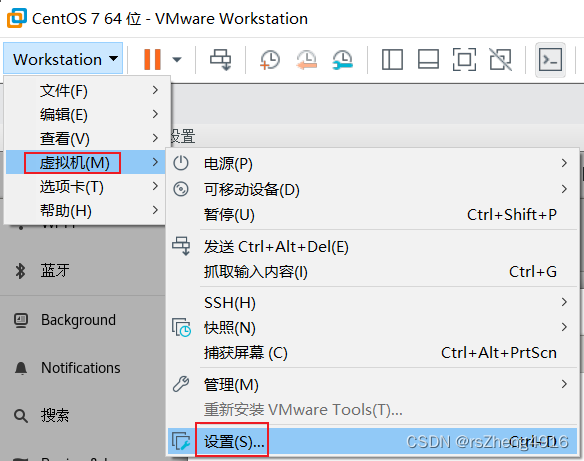
Task: Choose 暂停(U) to pause VM
Action: point(372,214)
